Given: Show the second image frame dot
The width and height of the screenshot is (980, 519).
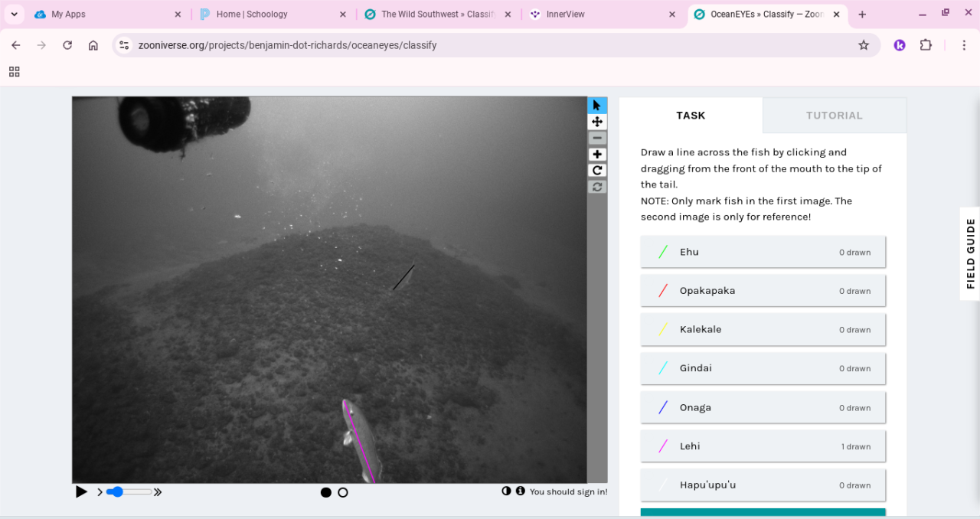Looking at the screenshot, I should coord(343,492).
